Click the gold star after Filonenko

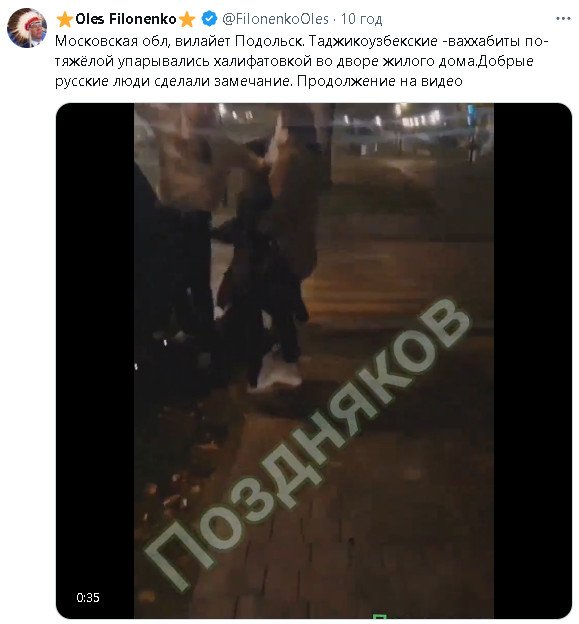[x=187, y=19]
